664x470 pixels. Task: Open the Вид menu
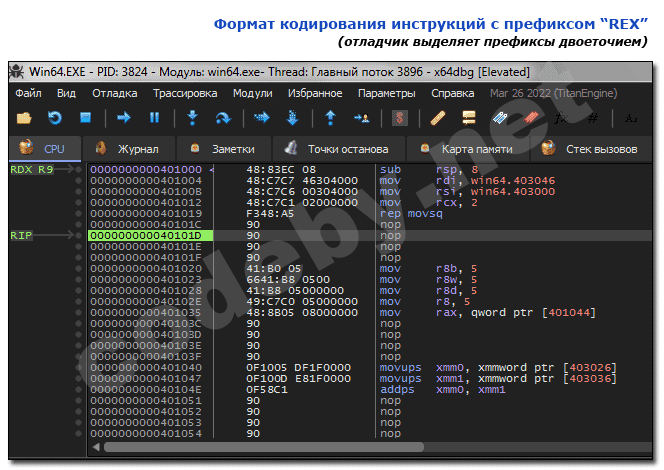coord(66,93)
